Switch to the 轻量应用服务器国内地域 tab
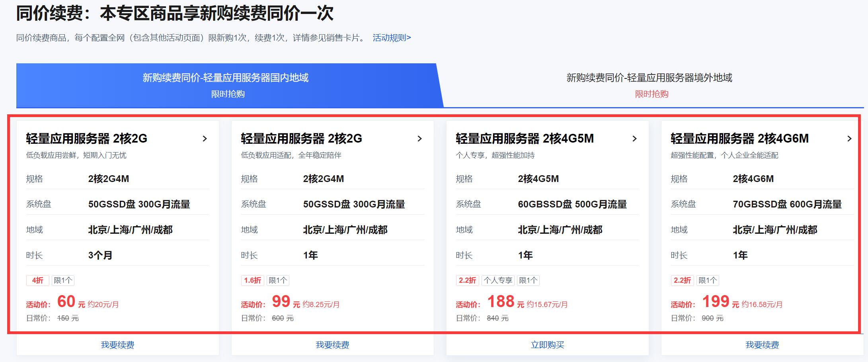868x362 pixels. coord(226,85)
